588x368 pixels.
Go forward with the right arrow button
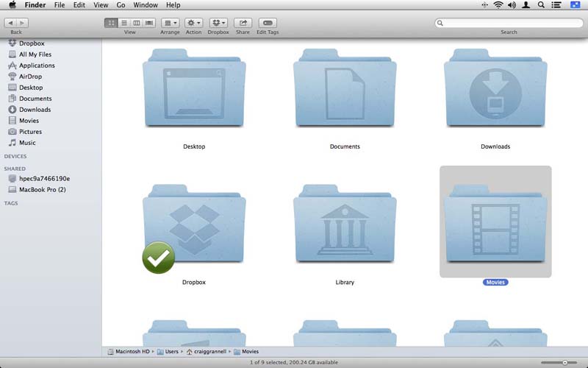tap(22, 23)
